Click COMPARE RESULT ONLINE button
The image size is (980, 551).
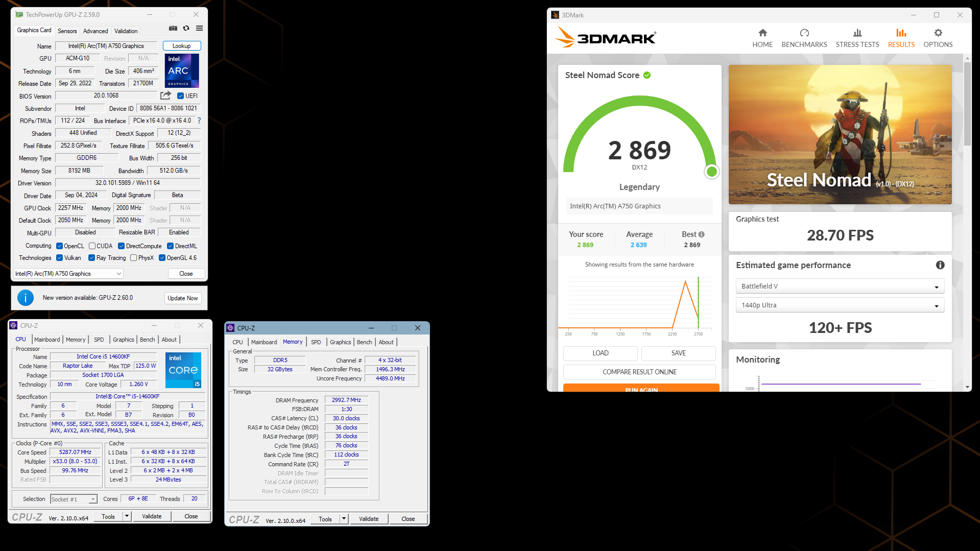[639, 372]
